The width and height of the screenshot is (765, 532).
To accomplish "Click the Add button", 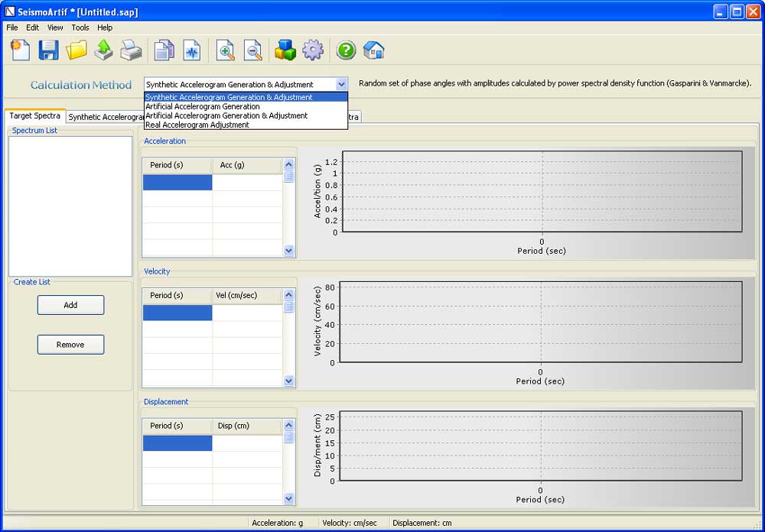I will (x=70, y=305).
